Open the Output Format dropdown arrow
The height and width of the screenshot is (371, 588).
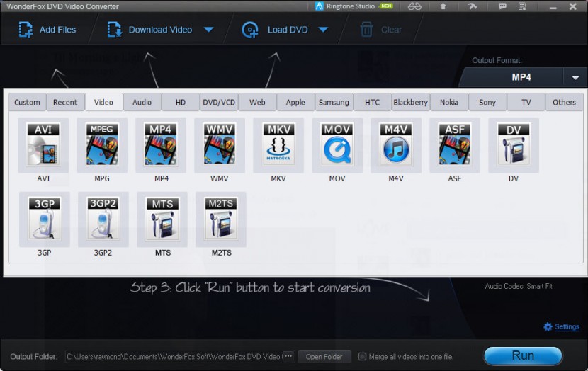[575, 78]
